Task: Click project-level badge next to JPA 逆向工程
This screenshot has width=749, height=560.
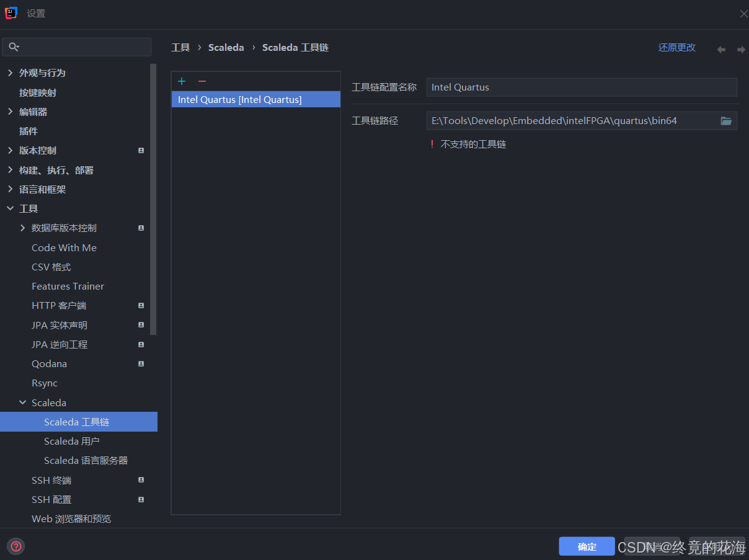Action: (x=141, y=344)
